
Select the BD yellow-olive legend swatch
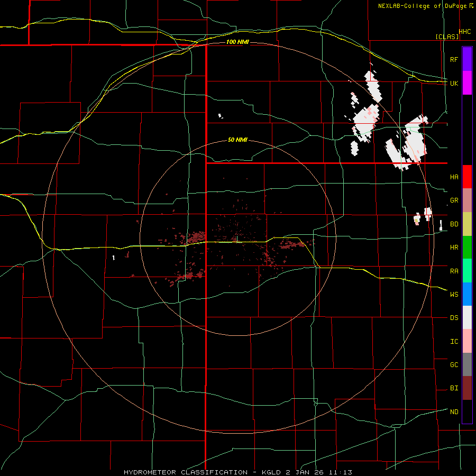click(x=467, y=224)
